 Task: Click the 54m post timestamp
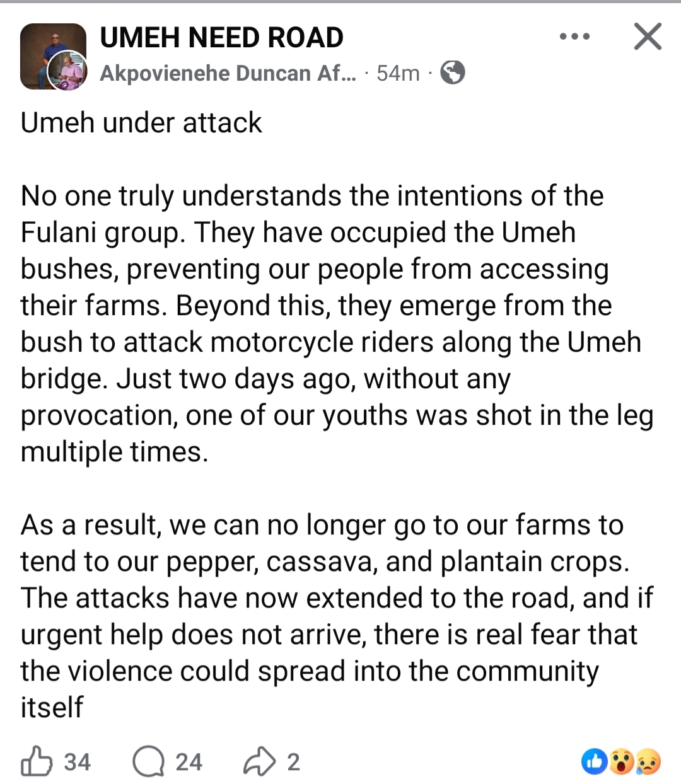pos(398,74)
